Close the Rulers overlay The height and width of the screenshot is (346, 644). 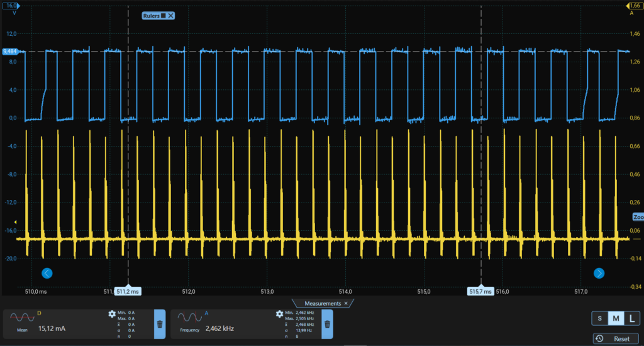[170, 15]
